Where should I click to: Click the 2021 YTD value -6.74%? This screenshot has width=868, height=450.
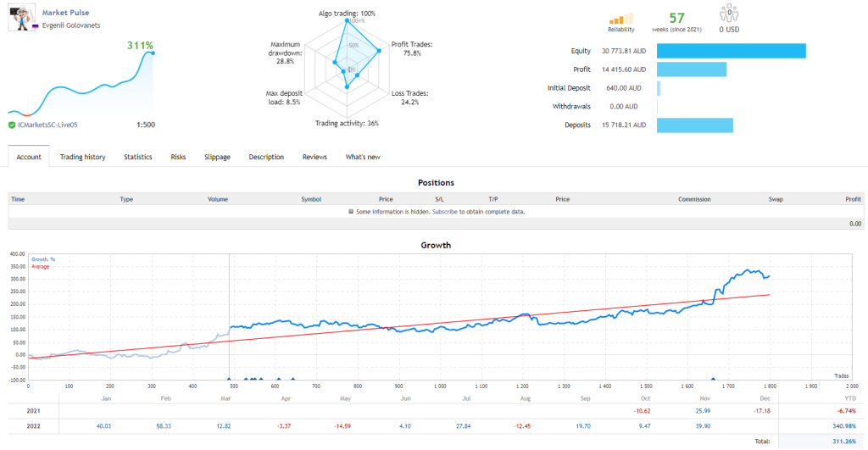coord(847,411)
